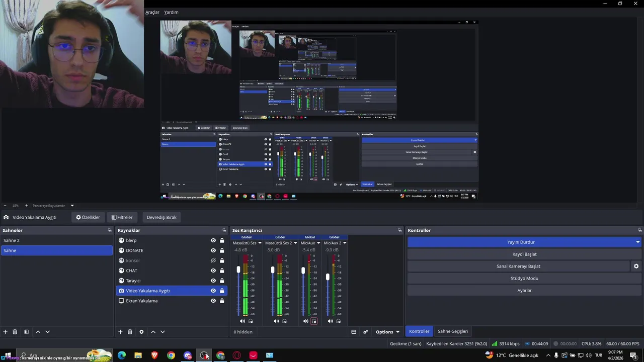
Task: Toggle monitoring headphone for Masaüstü Ses 2
Action: click(x=284, y=321)
